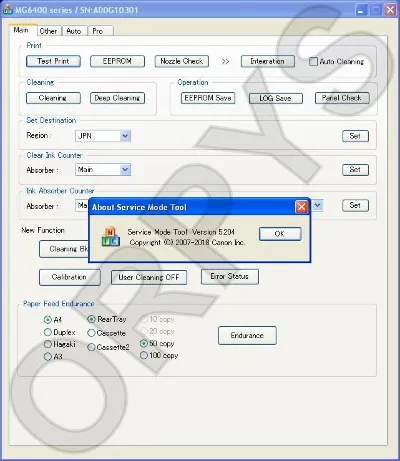Viewport: 400px width, 461px height.
Task: Open Error Status
Action: pyautogui.click(x=230, y=277)
